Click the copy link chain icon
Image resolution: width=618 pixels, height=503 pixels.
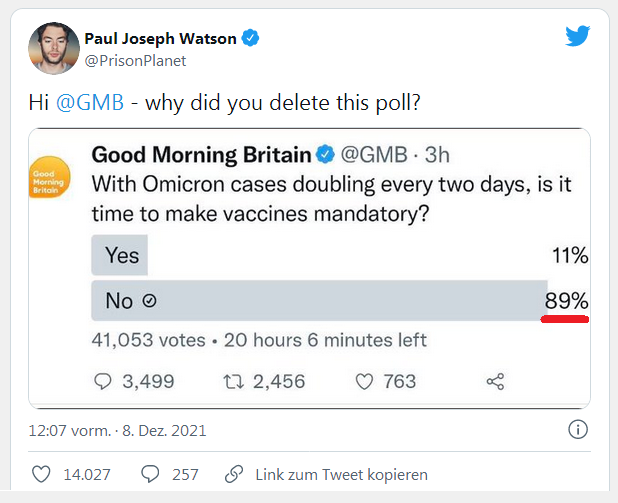point(234,474)
